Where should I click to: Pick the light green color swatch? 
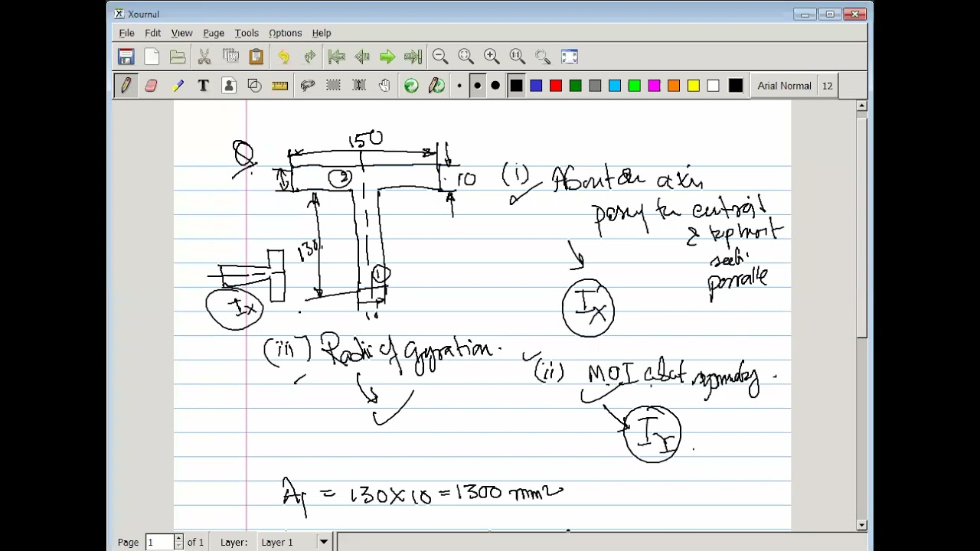coord(635,86)
